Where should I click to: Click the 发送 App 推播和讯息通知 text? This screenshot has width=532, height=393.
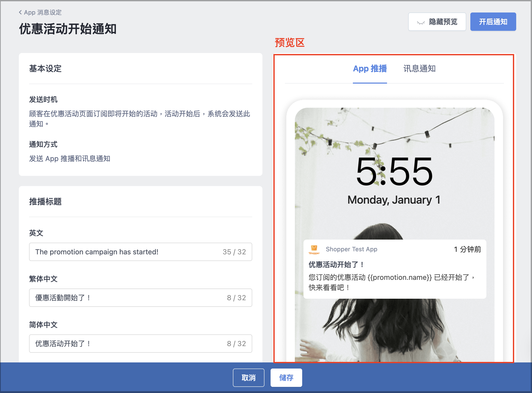tap(70, 159)
